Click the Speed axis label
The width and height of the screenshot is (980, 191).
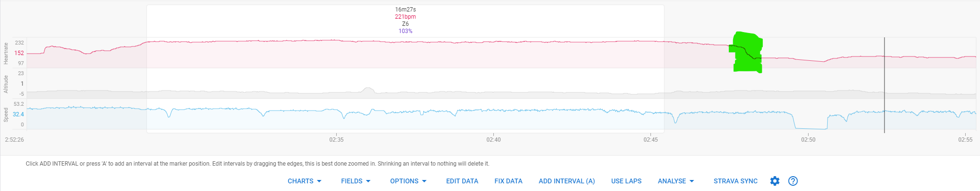(6, 114)
